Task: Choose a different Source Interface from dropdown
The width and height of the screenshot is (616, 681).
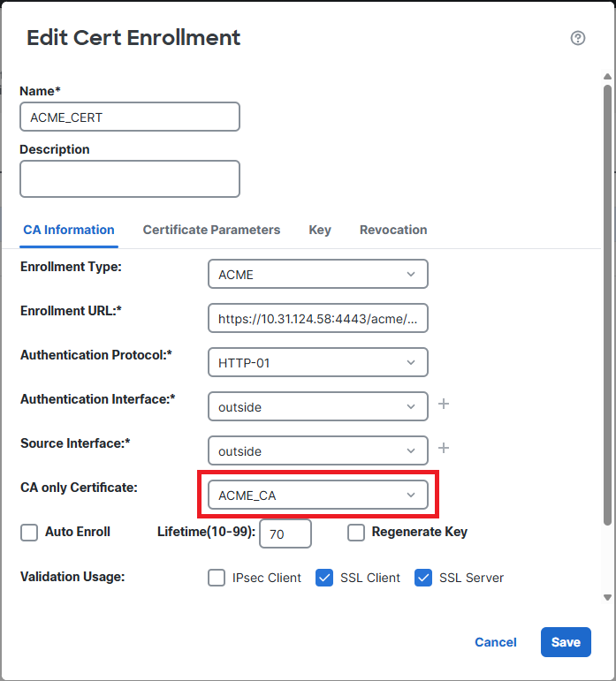Action: click(x=318, y=450)
